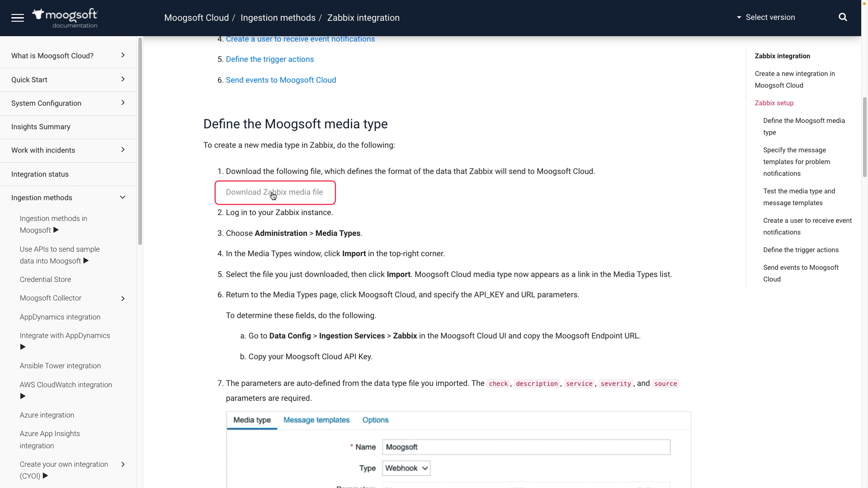
Task: Open AppDynamics integration sidebar item
Action: tap(60, 317)
